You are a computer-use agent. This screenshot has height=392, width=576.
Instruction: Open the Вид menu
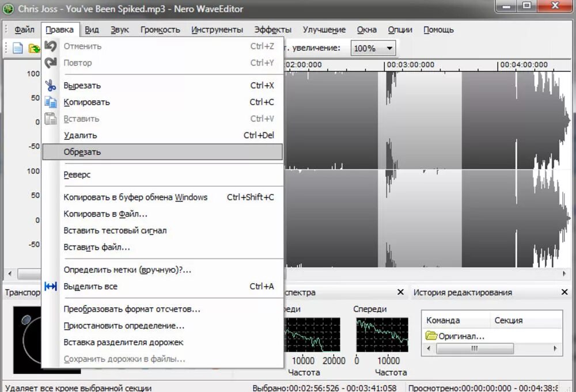tap(92, 30)
